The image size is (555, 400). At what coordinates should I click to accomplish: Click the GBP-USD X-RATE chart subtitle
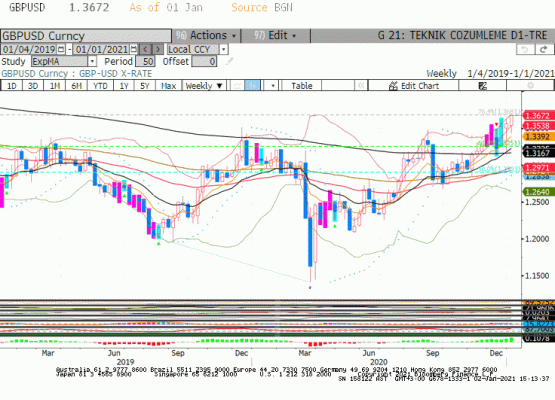point(115,74)
